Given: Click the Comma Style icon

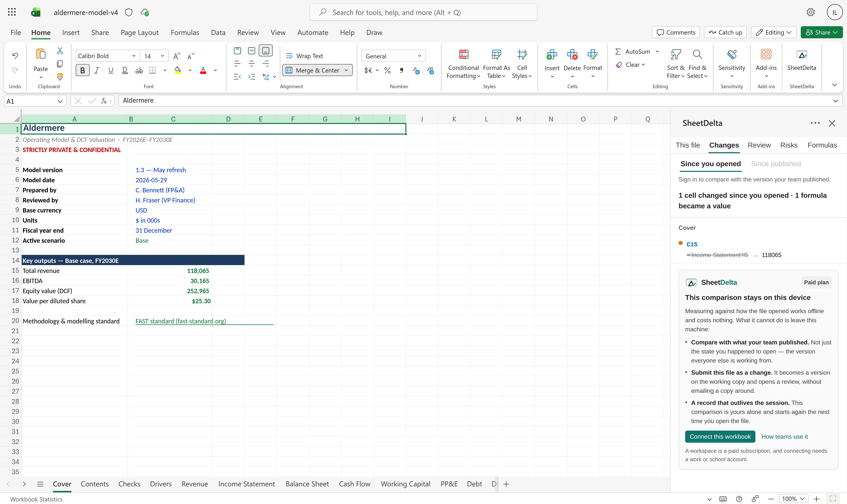Looking at the screenshot, I should click(402, 70).
